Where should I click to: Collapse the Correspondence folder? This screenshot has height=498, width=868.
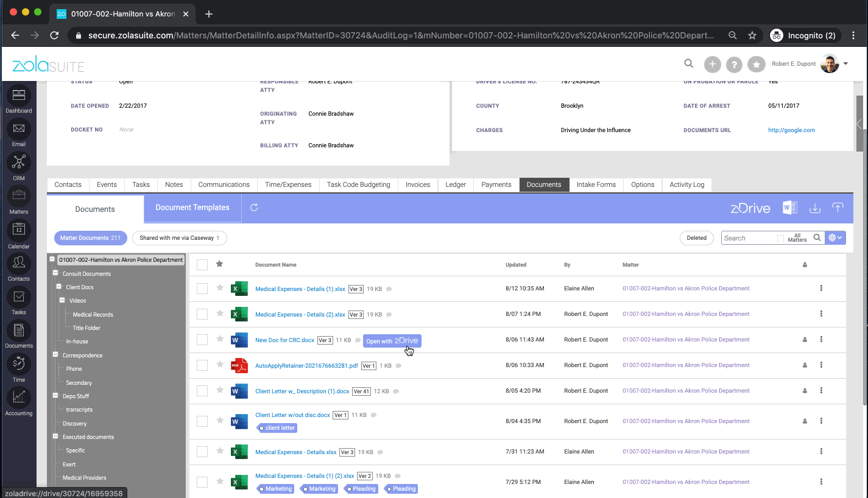click(x=55, y=355)
